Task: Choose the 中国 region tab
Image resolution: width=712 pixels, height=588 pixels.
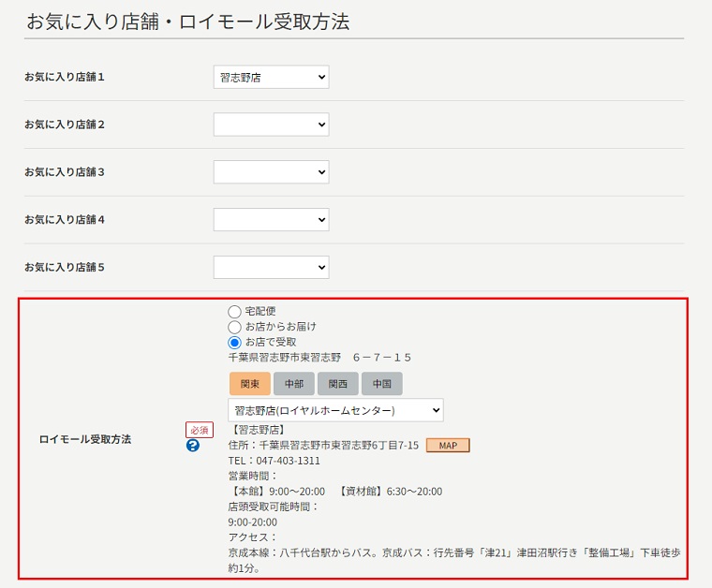Action: click(x=381, y=384)
